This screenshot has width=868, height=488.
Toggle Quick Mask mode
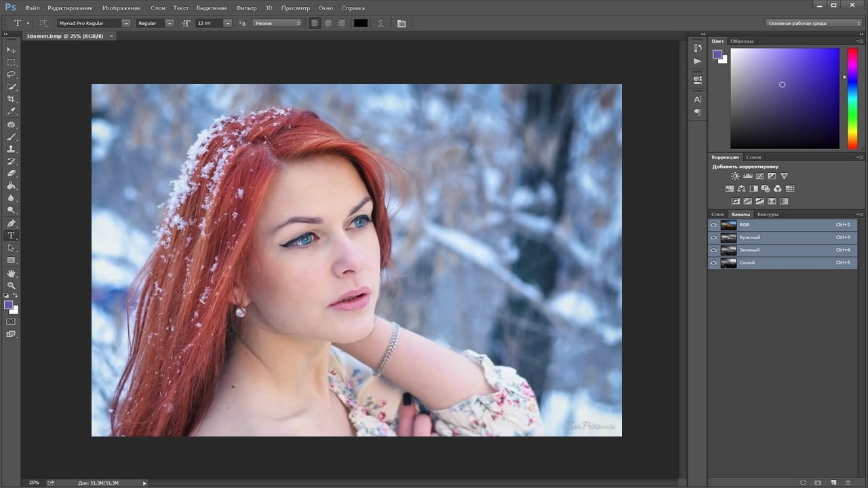(x=11, y=321)
